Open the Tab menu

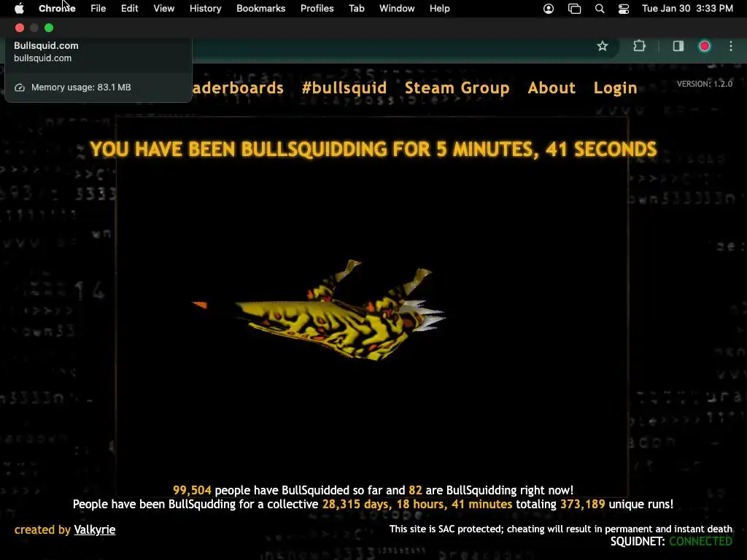(x=356, y=9)
